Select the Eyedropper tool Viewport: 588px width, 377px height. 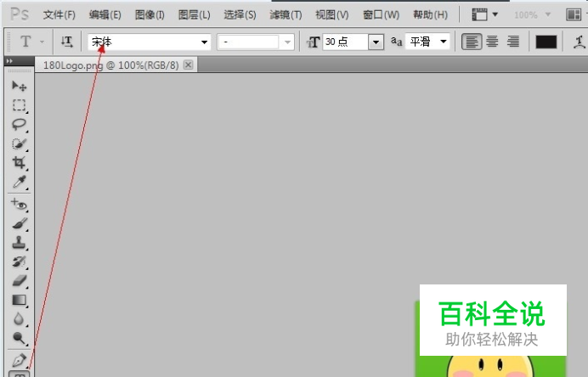click(19, 182)
